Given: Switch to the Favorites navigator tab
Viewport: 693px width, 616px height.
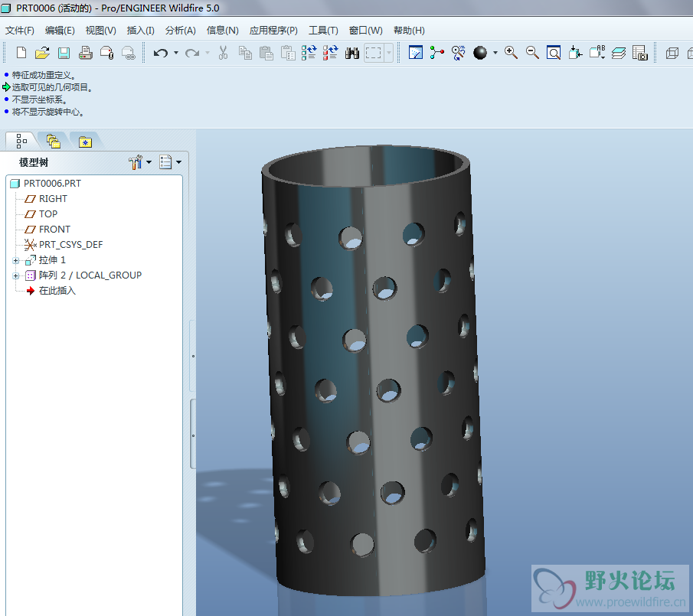Looking at the screenshot, I should click(85, 142).
